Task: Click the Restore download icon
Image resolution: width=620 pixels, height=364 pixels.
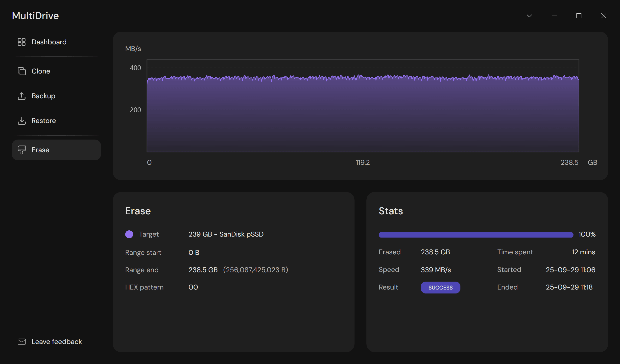Action: pyautogui.click(x=22, y=121)
